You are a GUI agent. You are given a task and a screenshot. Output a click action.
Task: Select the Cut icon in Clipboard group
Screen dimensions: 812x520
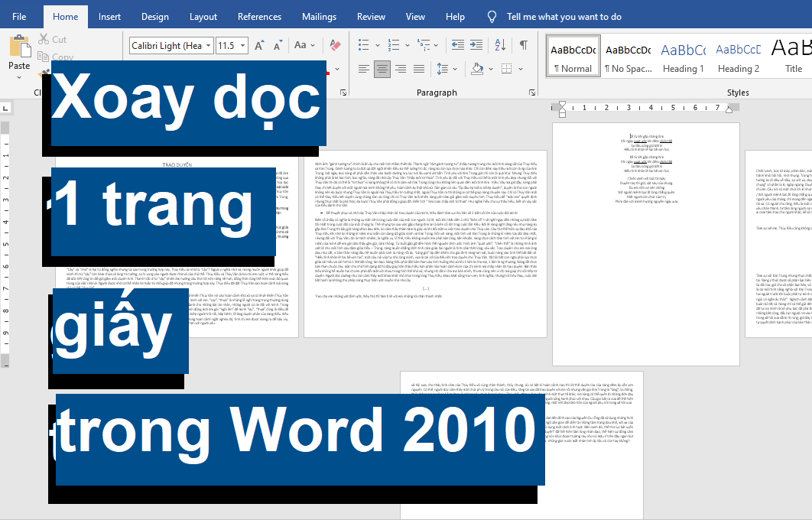coord(42,39)
